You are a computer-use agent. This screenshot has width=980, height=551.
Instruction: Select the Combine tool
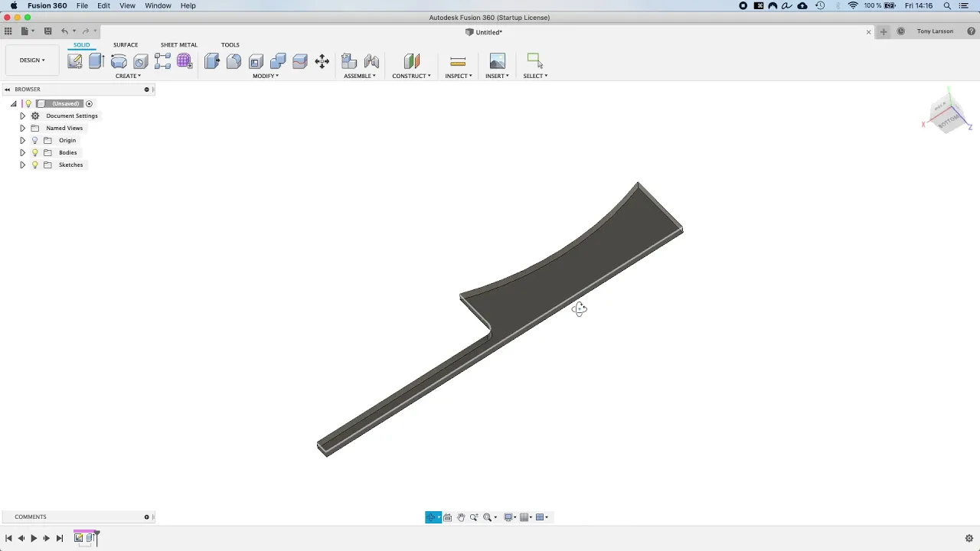[278, 61]
